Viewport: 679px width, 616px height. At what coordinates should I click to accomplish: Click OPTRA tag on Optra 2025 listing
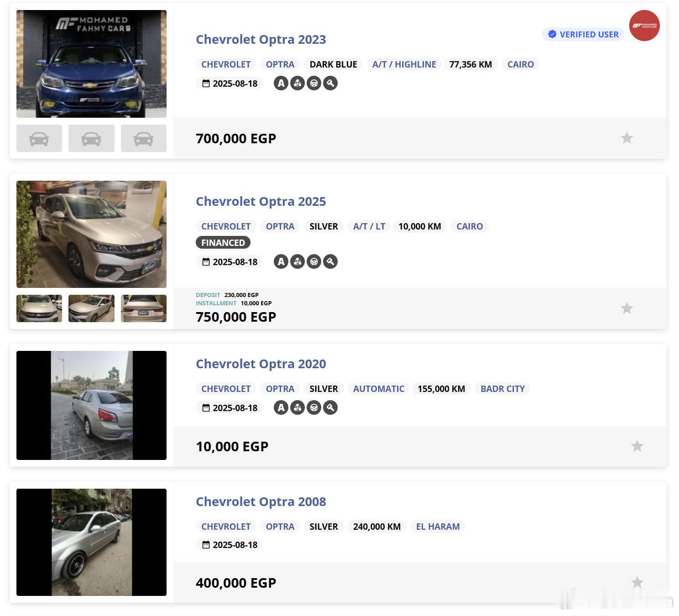[280, 226]
